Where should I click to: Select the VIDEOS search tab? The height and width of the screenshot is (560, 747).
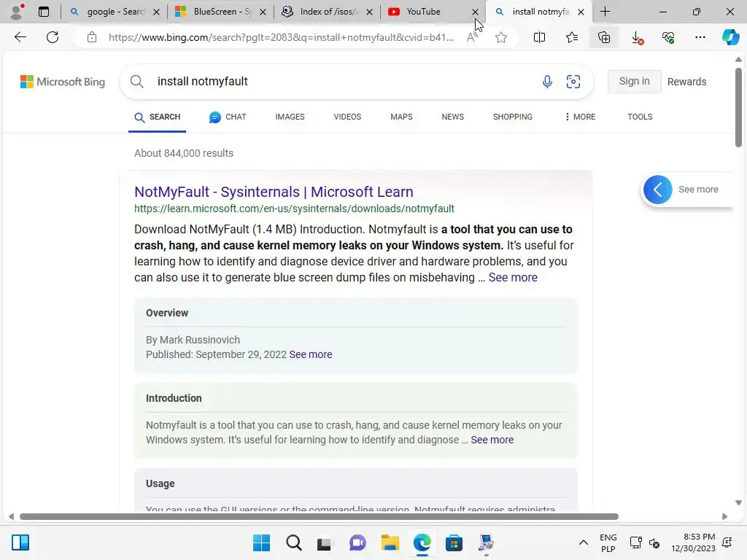pos(347,117)
